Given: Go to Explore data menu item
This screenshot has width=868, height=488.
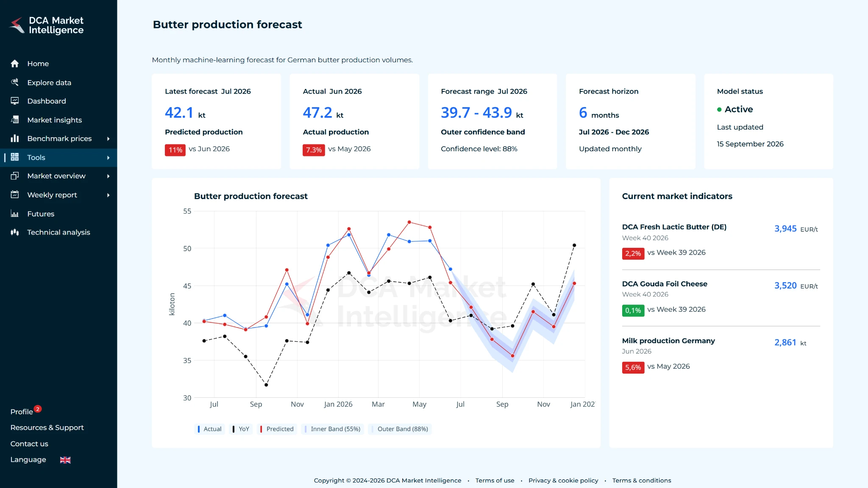Looking at the screenshot, I should click(x=49, y=83).
